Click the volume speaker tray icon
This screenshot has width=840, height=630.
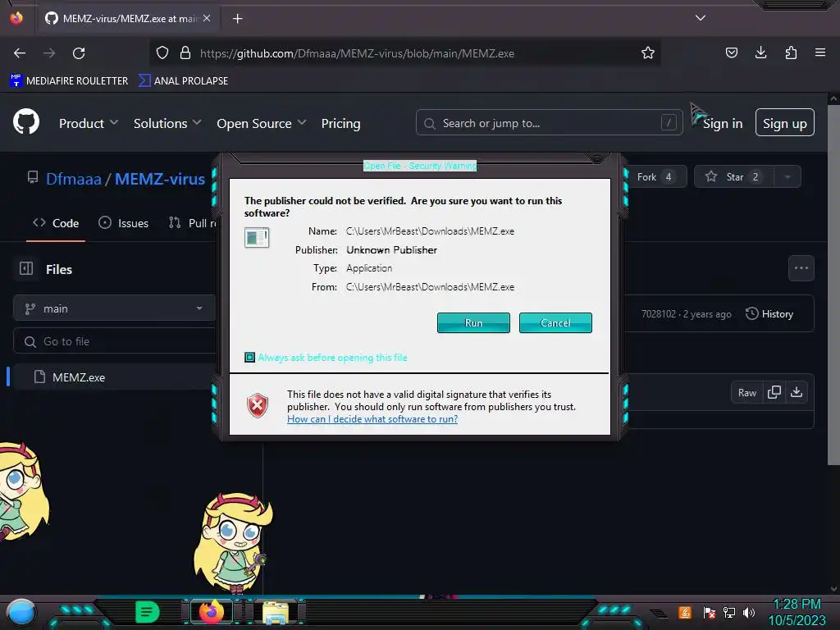[x=749, y=612]
